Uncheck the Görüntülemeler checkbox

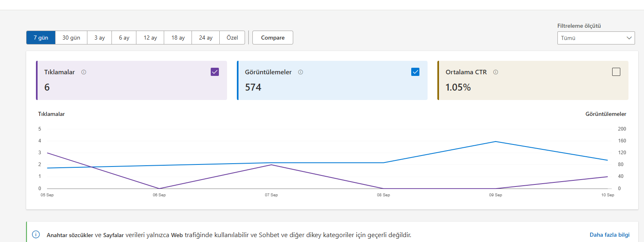point(415,72)
